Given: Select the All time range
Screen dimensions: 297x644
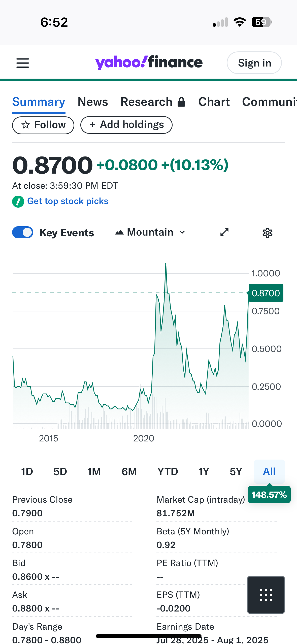Looking at the screenshot, I should click(x=269, y=472).
